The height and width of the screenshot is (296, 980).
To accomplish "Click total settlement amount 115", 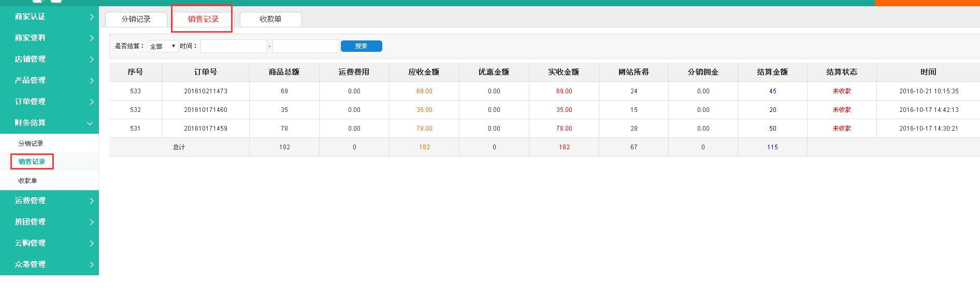I will point(772,147).
